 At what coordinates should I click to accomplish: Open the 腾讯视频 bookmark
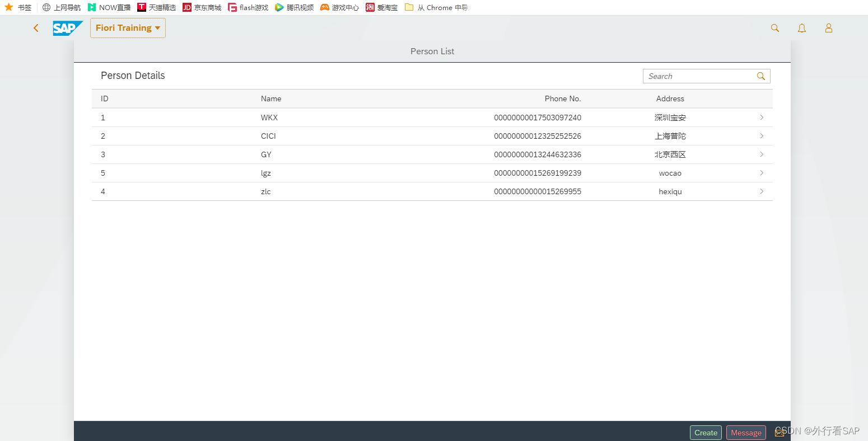coord(295,7)
